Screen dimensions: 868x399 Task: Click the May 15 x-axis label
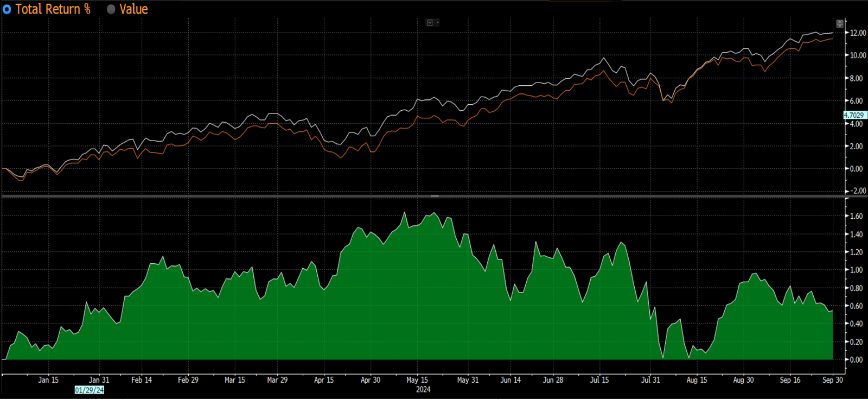[x=417, y=380]
